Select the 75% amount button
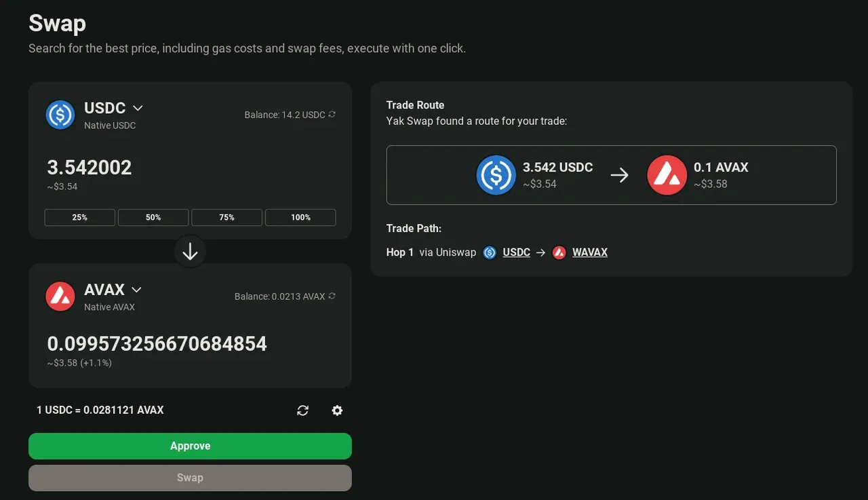The image size is (868, 500). click(227, 217)
